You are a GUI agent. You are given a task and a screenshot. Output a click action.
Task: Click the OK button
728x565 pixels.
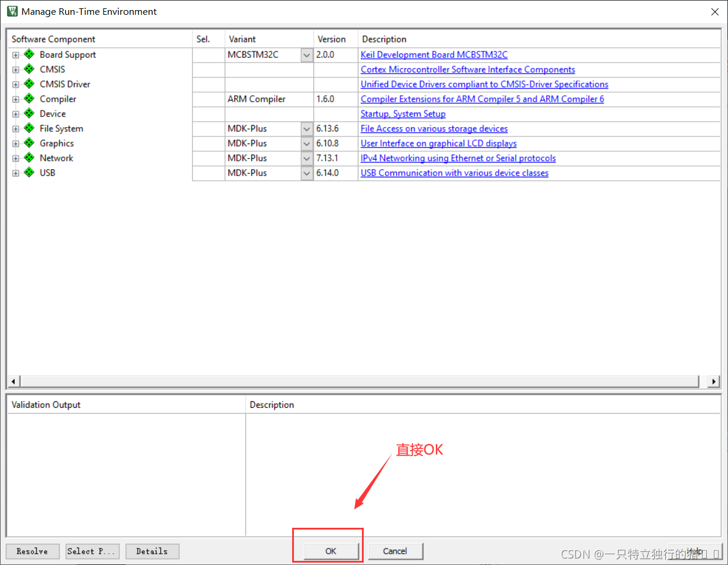pyautogui.click(x=331, y=551)
